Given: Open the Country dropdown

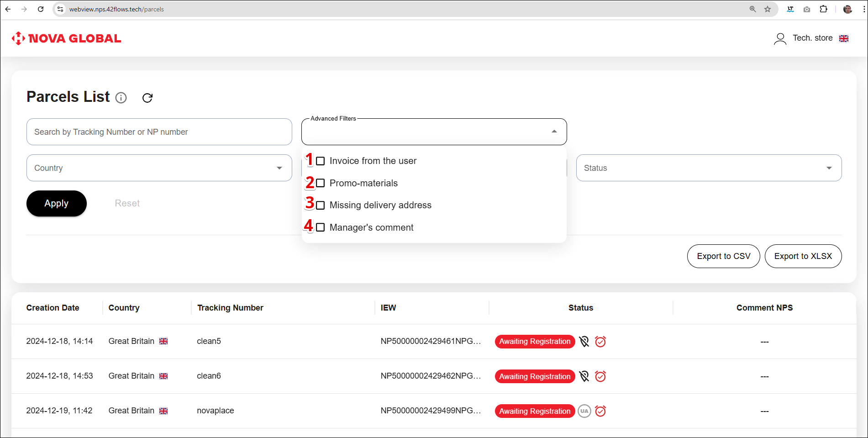Looking at the screenshot, I should click(159, 168).
